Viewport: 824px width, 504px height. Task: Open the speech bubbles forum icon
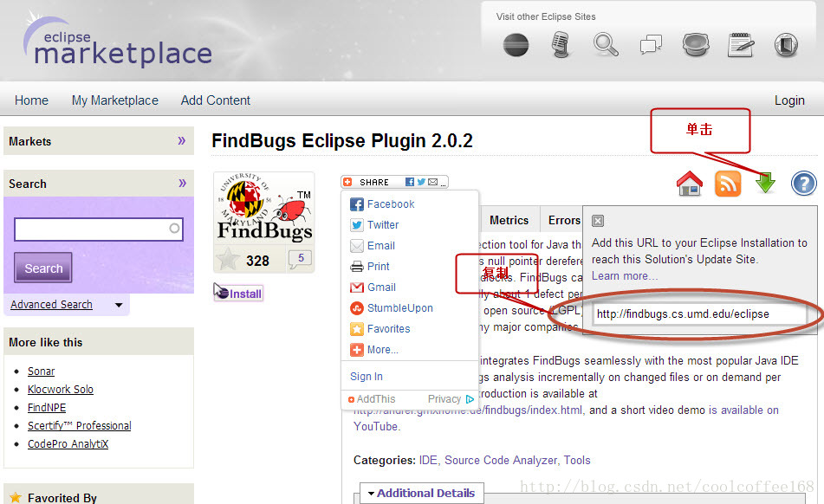(651, 45)
